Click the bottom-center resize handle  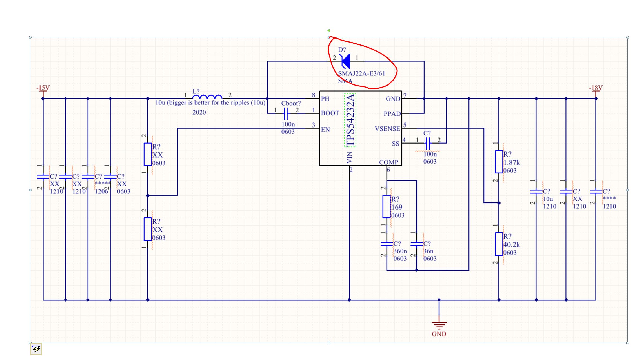pyautogui.click(x=329, y=343)
